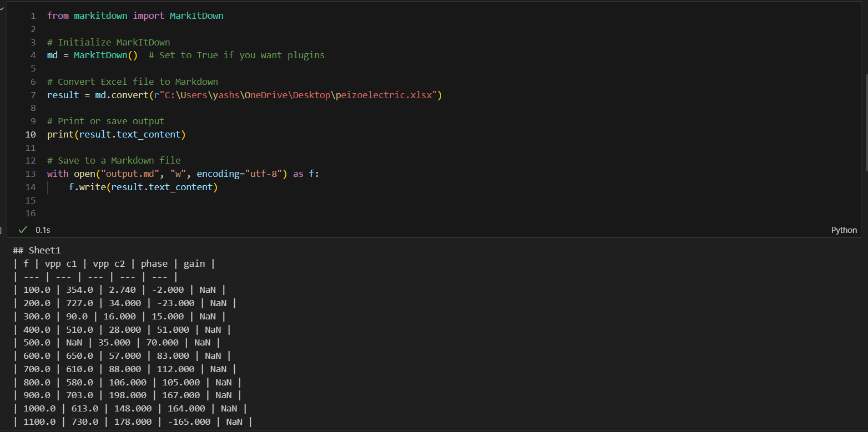Viewport: 868px width, 432px height.
Task: Click line number 1 in the gutter
Action: coord(33,16)
